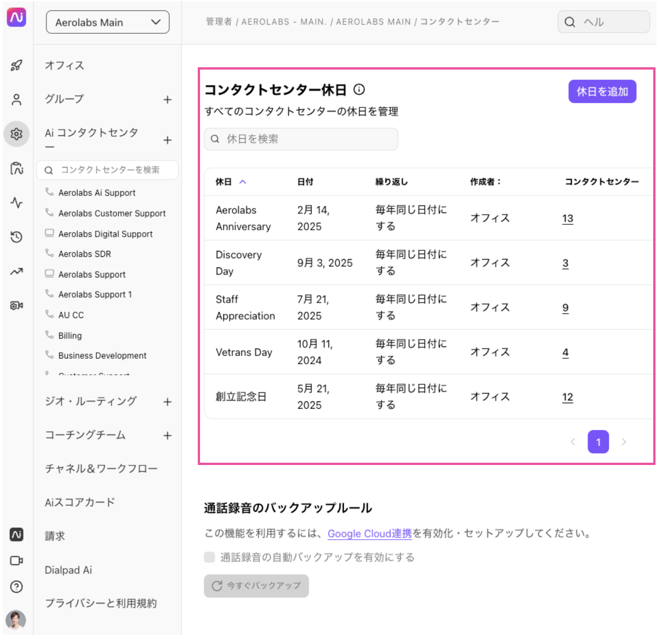Image resolution: width=672 pixels, height=638 pixels.
Task: Open the オフィス menu item
Action: pos(65,65)
